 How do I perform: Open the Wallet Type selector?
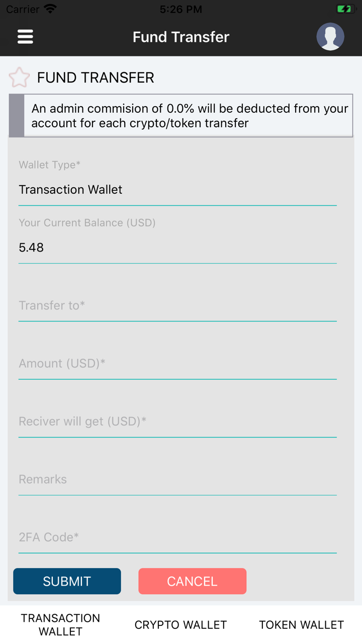(177, 190)
